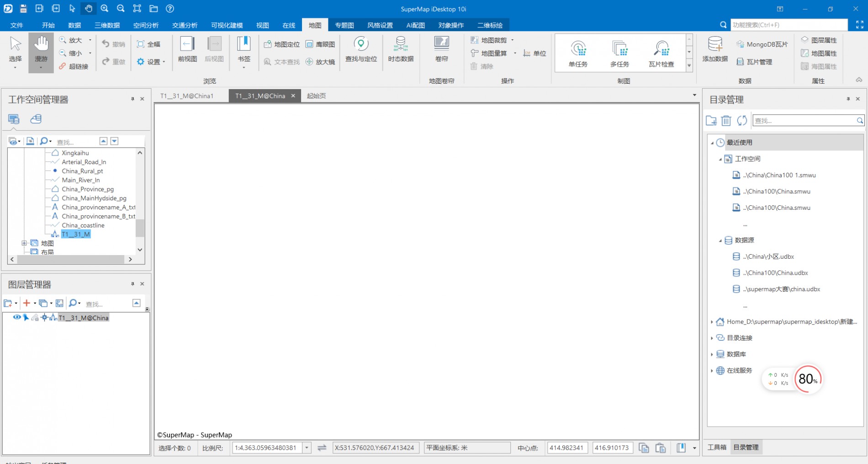Open 图层属性 layer properties
The height and width of the screenshot is (464, 868).
[819, 40]
